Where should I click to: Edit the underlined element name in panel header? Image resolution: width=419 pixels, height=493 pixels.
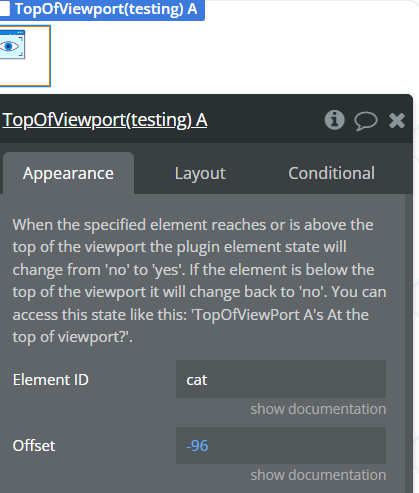pos(105,120)
